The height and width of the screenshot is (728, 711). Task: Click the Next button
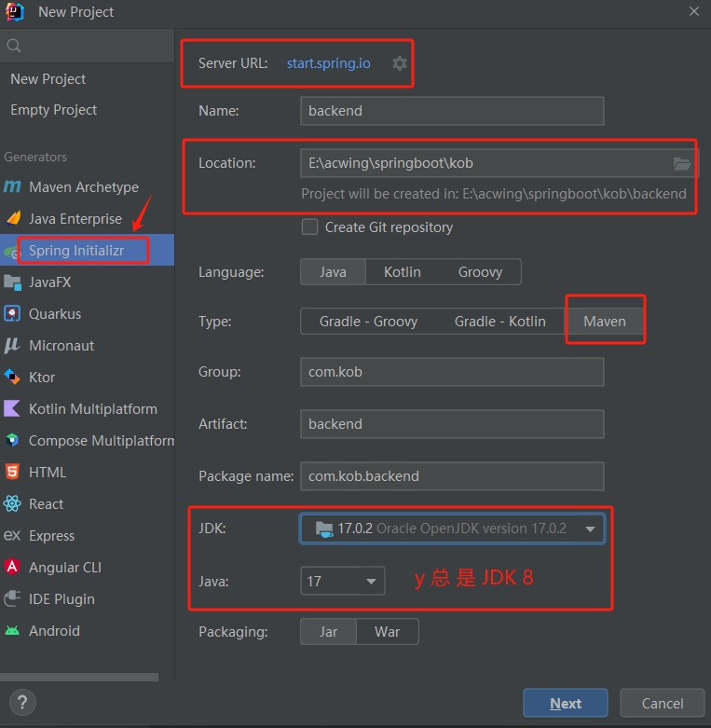[x=565, y=704]
